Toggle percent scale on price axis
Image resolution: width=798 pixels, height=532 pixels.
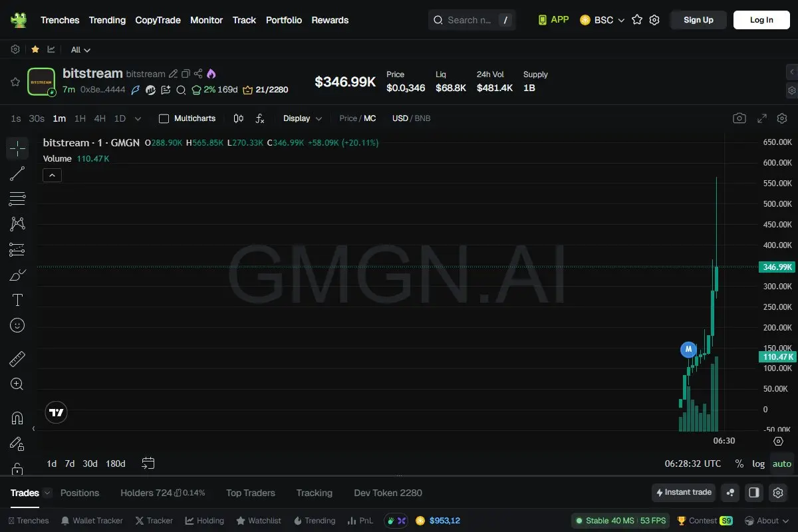tap(739, 464)
